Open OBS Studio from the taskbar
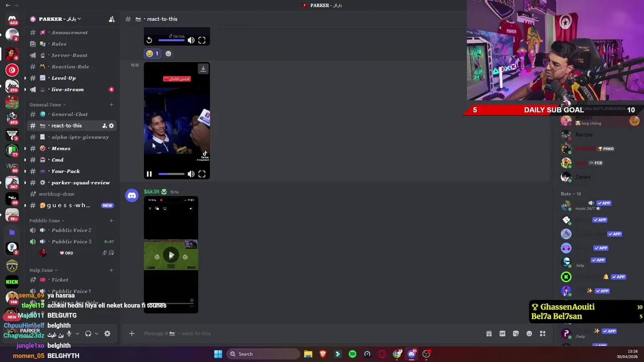Image resolution: width=644 pixels, height=362 pixels. pyautogui.click(x=426, y=354)
